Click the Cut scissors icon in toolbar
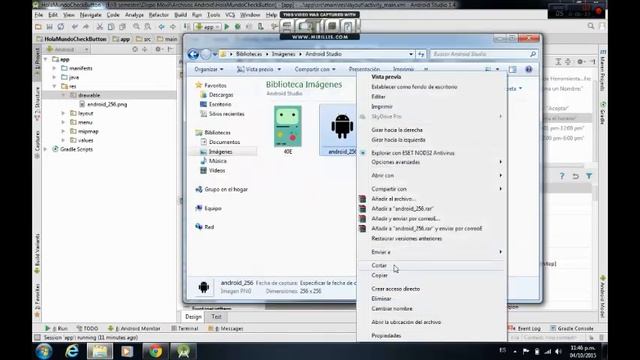Viewport: 640px width, 360px height. 99,27
